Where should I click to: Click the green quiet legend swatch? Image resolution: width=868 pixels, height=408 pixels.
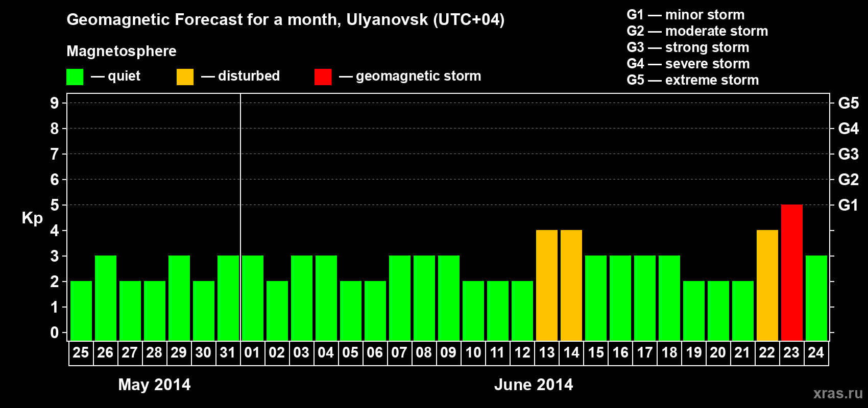75,77
